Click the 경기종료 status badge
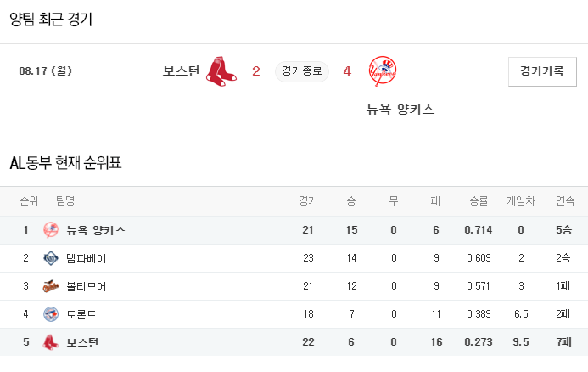The height and width of the screenshot is (372, 588). 301,71
